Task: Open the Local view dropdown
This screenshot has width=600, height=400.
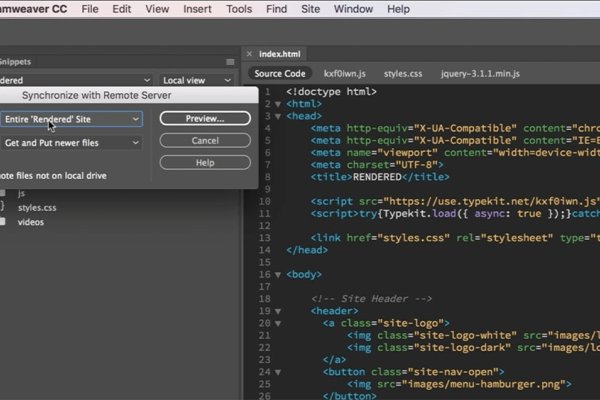Action: point(197,80)
